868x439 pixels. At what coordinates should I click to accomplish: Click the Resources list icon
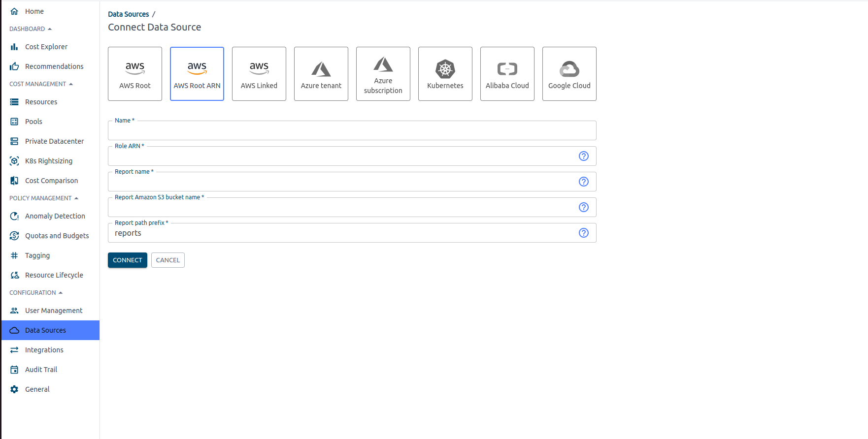(14, 102)
